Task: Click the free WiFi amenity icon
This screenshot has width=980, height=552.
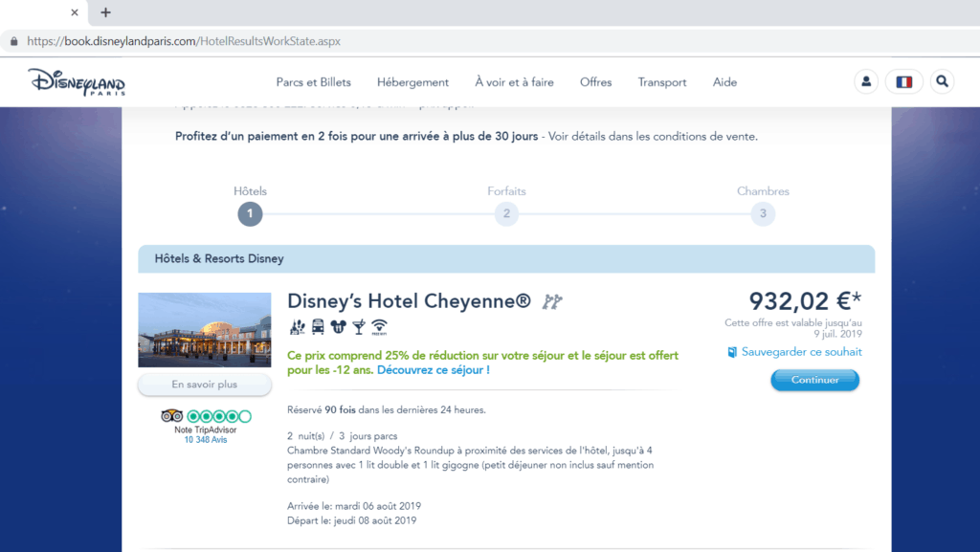Action: tap(379, 326)
